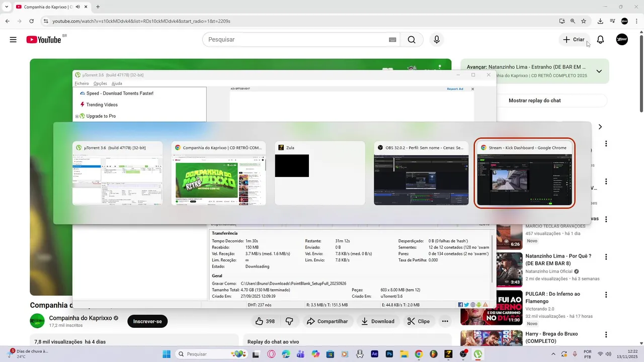Open the on-screen keyboard icon in search
Viewport: 644px width, 362px height.
pyautogui.click(x=392, y=40)
